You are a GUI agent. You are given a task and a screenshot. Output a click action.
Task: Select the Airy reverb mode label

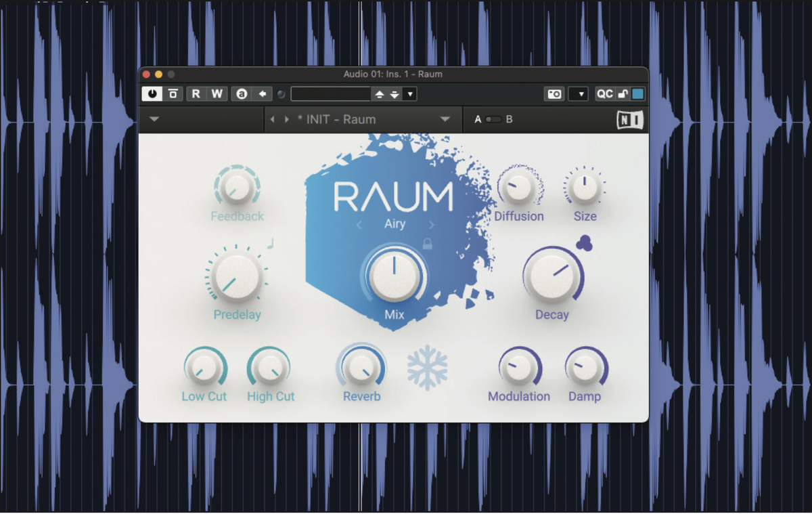point(394,224)
